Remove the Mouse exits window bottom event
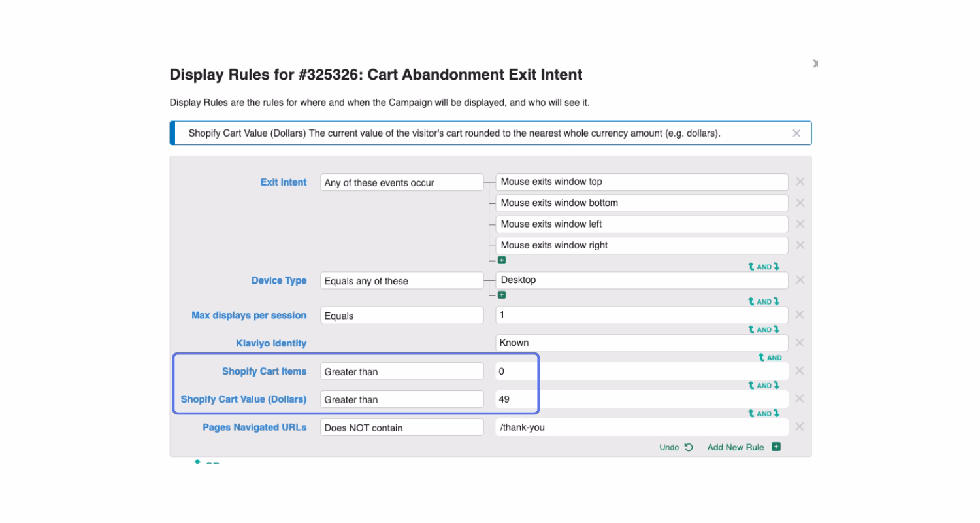980x523 pixels. pos(800,203)
